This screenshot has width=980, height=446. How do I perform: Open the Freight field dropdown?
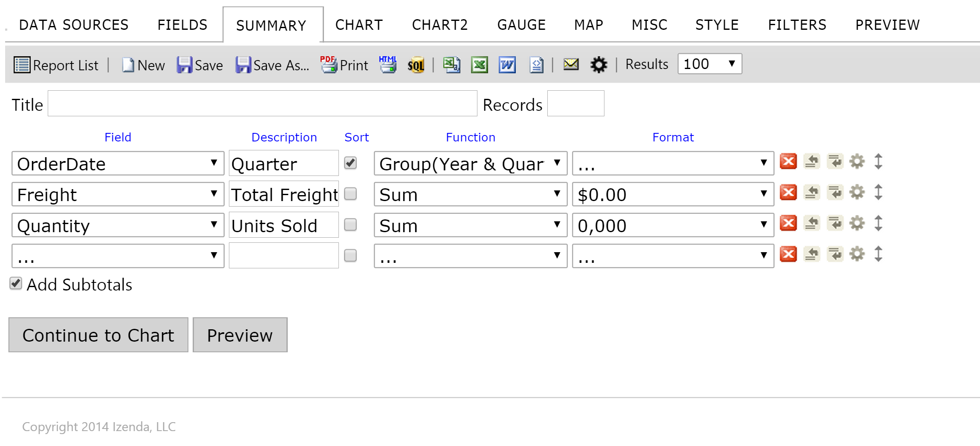[x=118, y=194]
